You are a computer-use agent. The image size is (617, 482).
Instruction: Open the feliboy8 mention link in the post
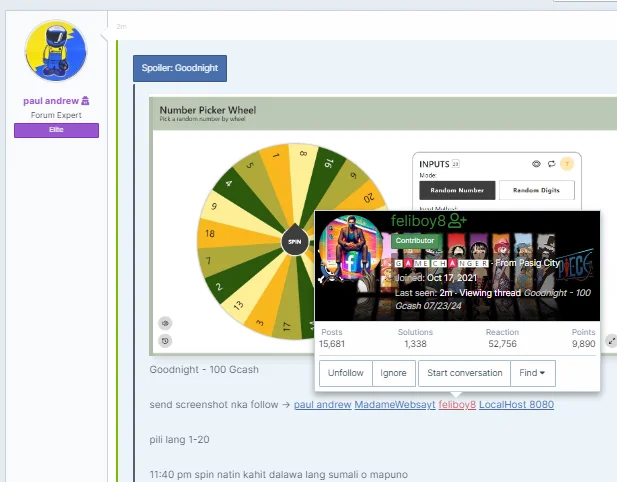point(457,404)
